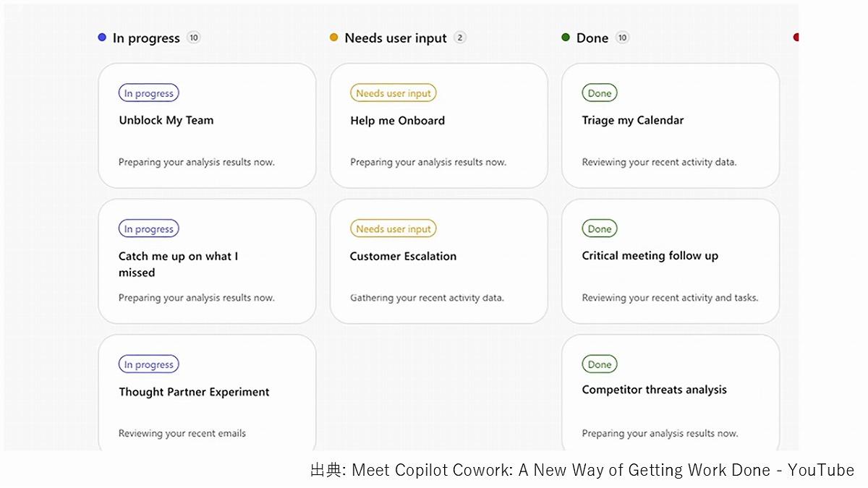868x488 pixels.
Task: Click Needs user input tag on Customer Escalation
Action: (393, 229)
